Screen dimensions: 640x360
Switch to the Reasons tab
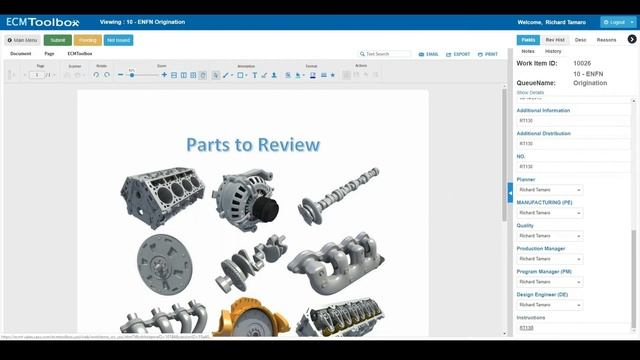[606, 40]
